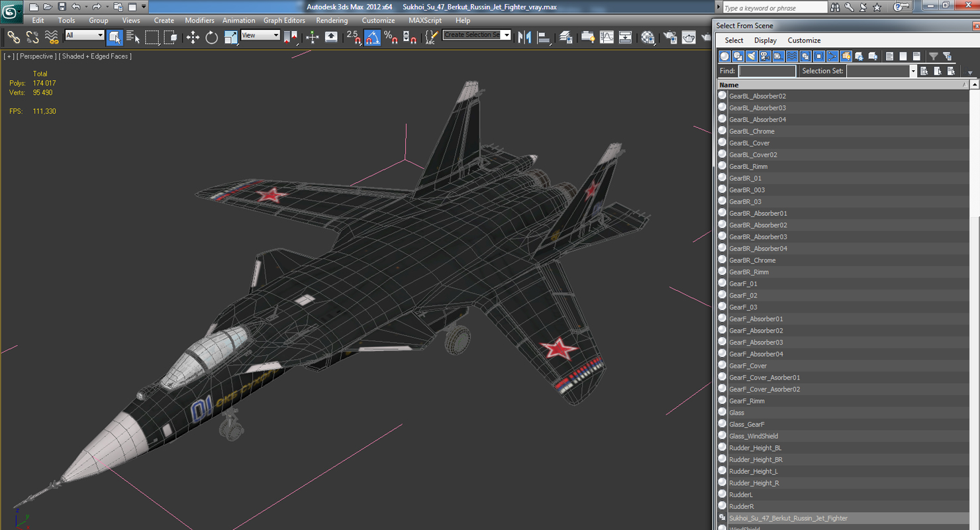Choose the Bind to Space Warp tool
This screenshot has height=530, width=980.
(52, 37)
